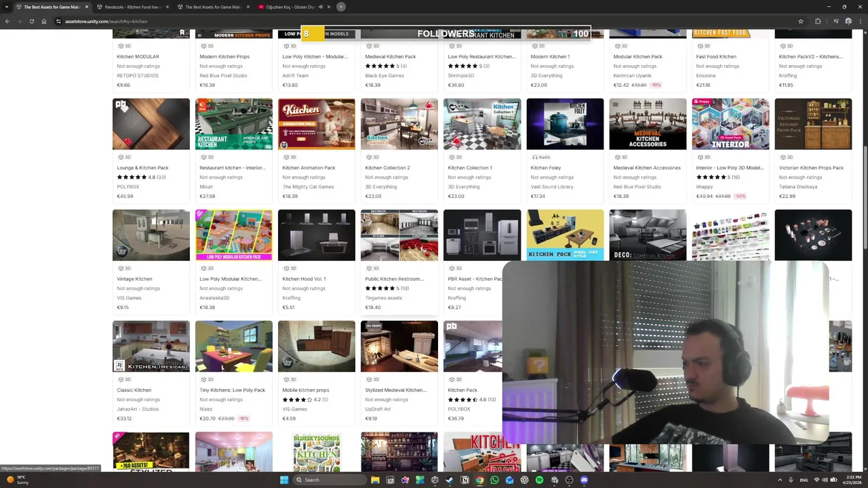Screen dimensions: 868x488
Task: Open a new browser tab with plus button
Action: pos(341,7)
